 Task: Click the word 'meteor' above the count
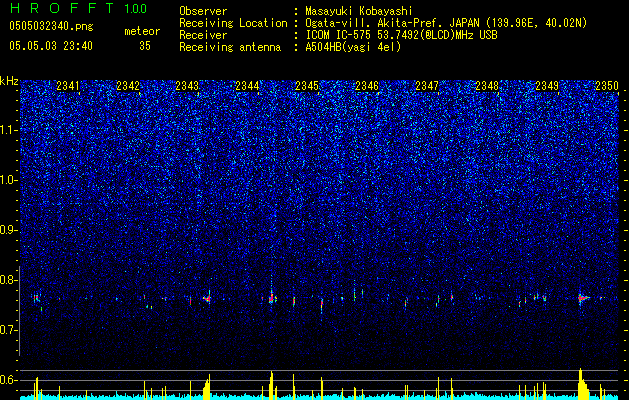(x=142, y=31)
